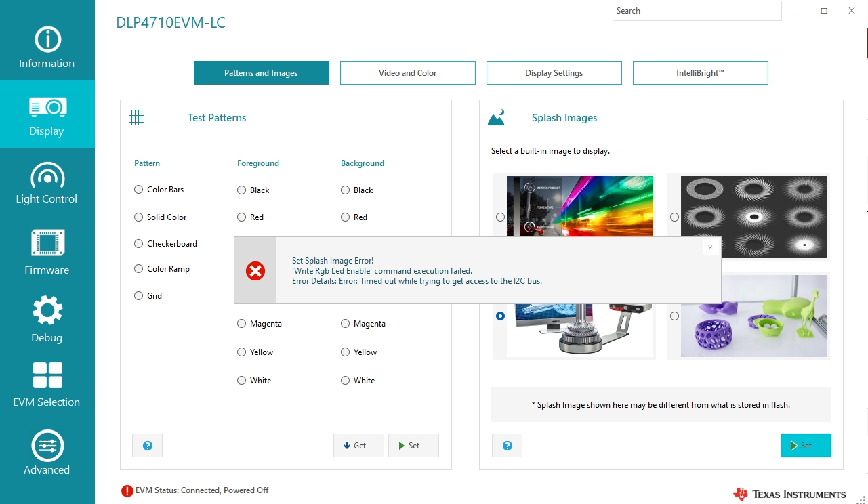Switch to the Patterns and Images tab
This screenshot has width=868, height=504.
[262, 73]
